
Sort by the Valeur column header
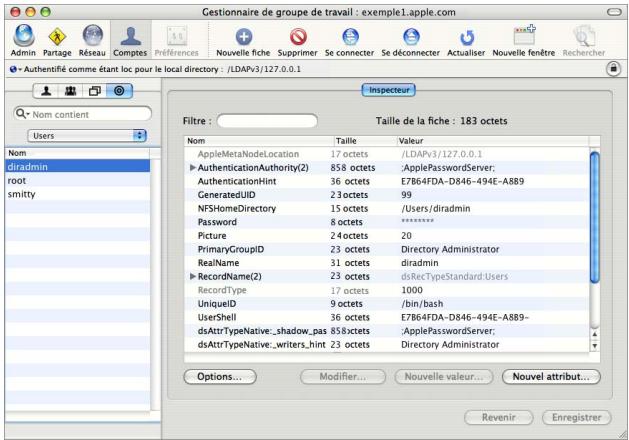click(493, 141)
